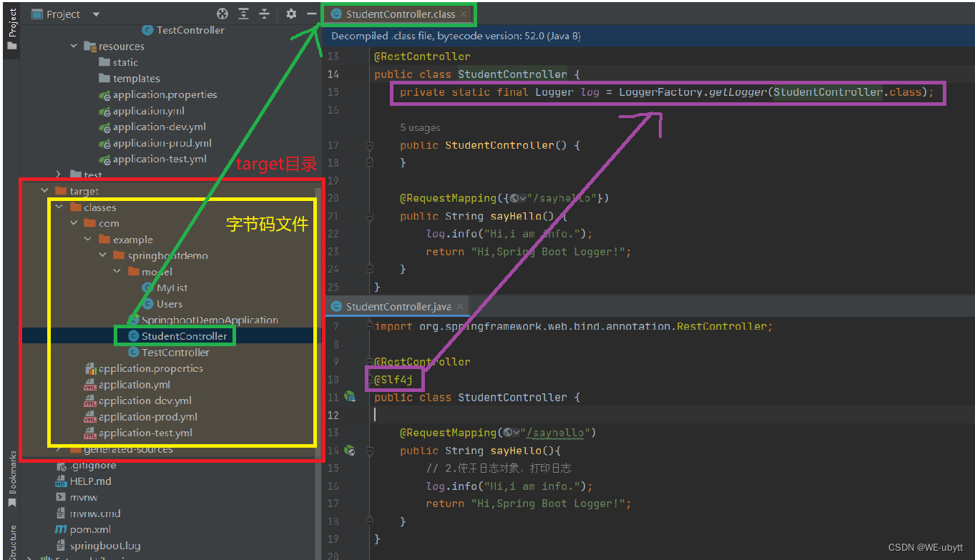The height and width of the screenshot is (560, 975).
Task: Select the pom.xml Maven file
Action: pyautogui.click(x=83, y=529)
